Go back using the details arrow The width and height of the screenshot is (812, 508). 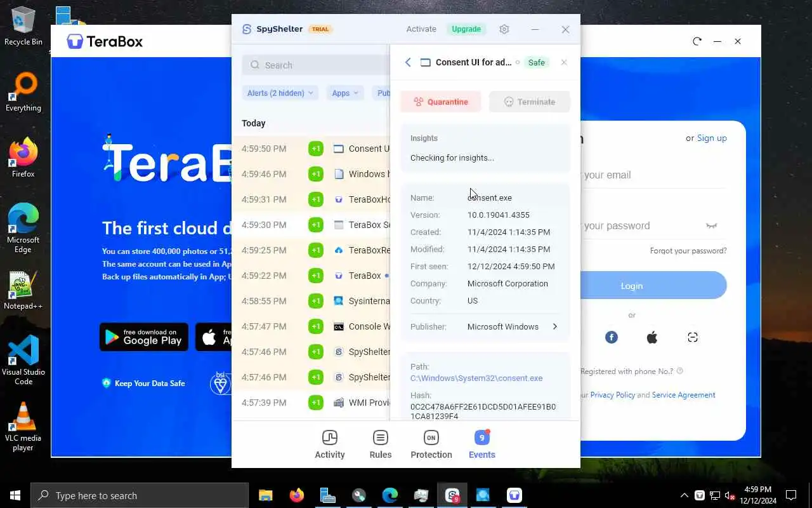tap(408, 62)
